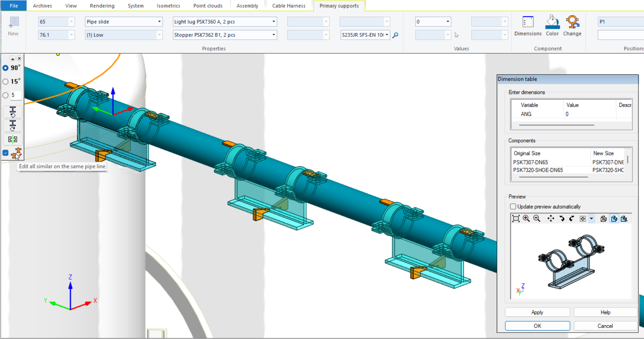The width and height of the screenshot is (644, 339).
Task: Uncheck Edit all similar on pipe line
Action: [5, 153]
